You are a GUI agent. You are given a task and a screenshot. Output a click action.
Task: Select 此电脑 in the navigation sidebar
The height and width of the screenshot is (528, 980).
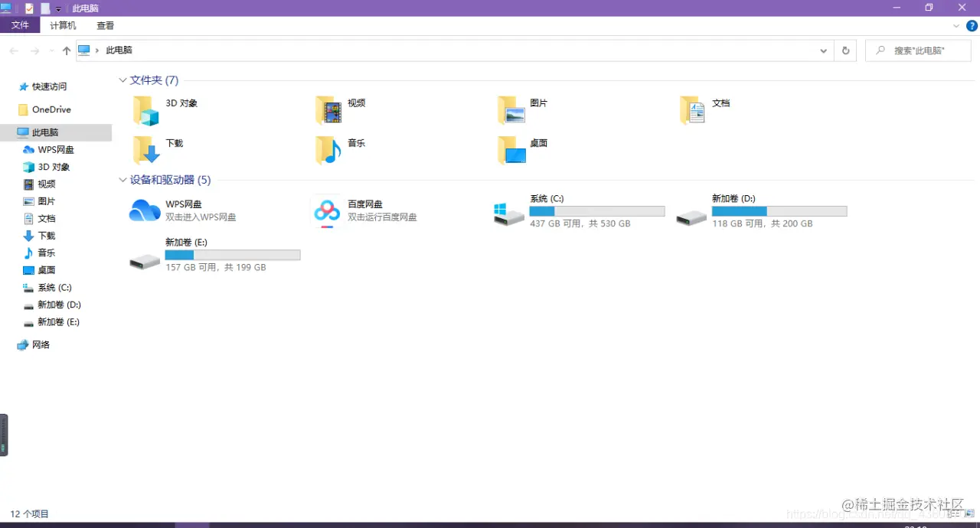pyautogui.click(x=45, y=132)
